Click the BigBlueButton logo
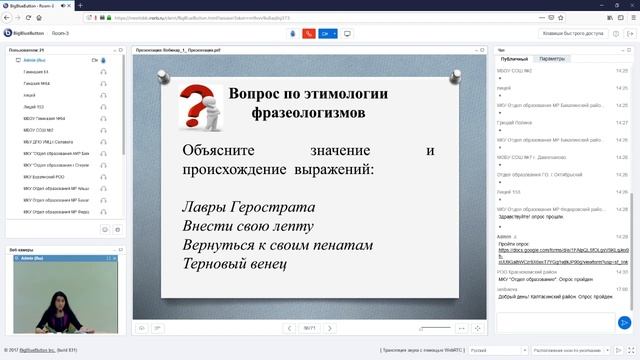Viewport: 640px width, 360px height. point(24,33)
